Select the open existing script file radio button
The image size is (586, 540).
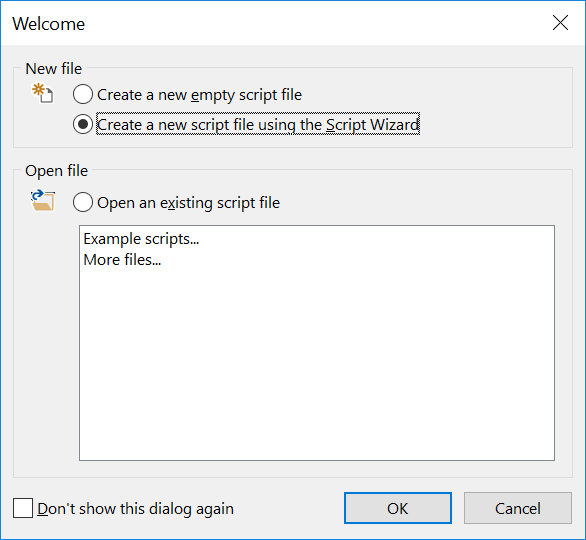coord(83,202)
